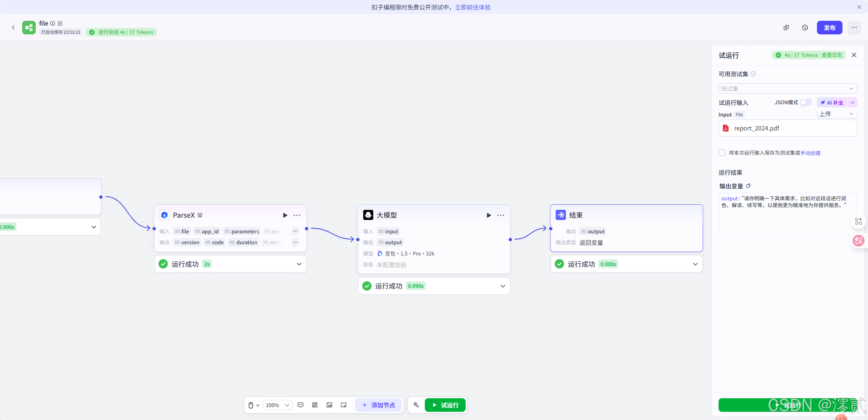Click the duplicate workflow icon in header

[786, 28]
